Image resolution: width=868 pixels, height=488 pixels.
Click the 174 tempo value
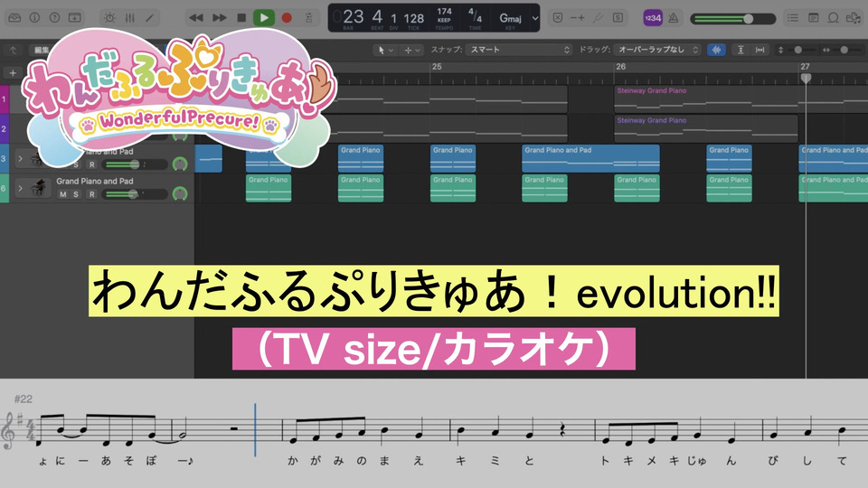point(444,11)
